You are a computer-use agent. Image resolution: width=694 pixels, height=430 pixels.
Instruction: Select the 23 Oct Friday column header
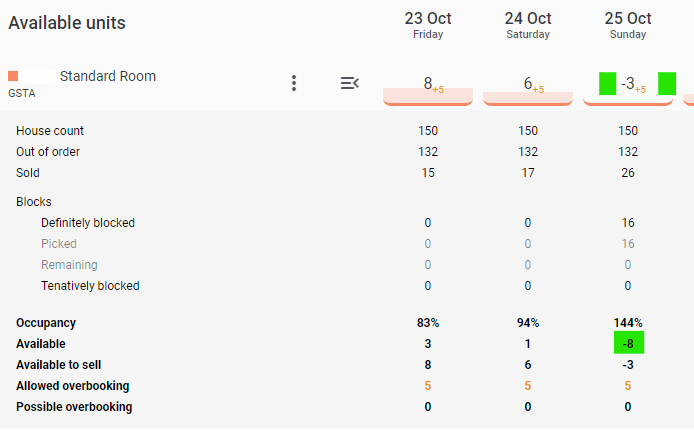428,25
